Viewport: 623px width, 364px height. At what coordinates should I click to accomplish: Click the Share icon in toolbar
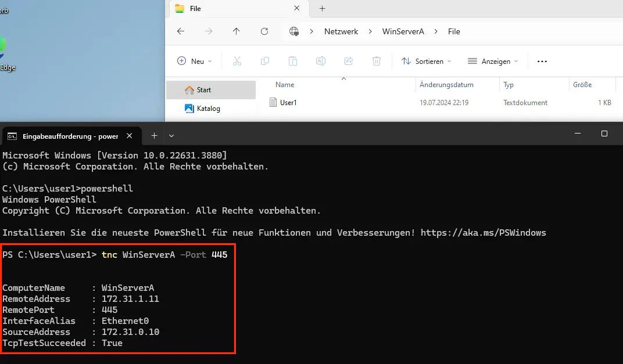[349, 61]
